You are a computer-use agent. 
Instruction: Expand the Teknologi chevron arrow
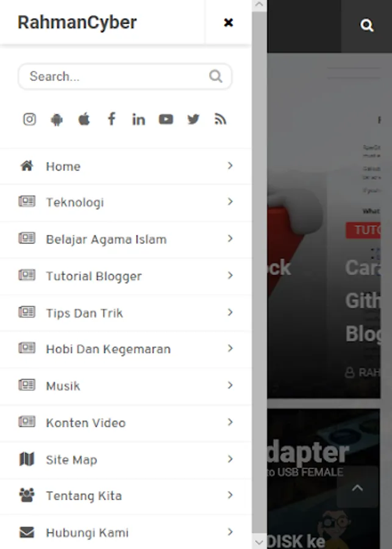pos(230,201)
